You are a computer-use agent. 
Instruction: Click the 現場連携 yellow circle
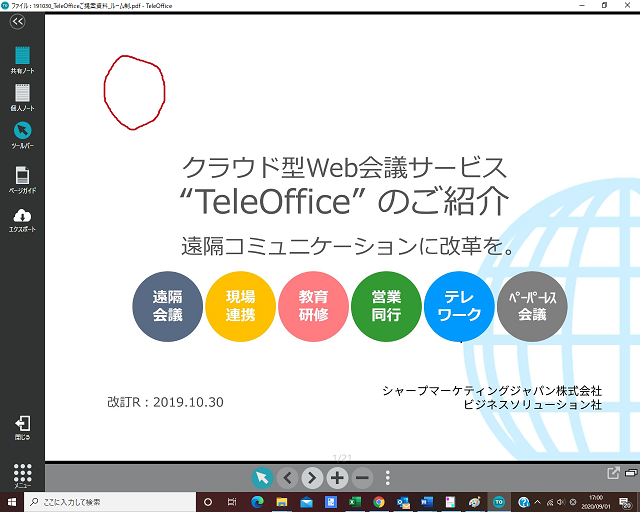[x=240, y=306]
